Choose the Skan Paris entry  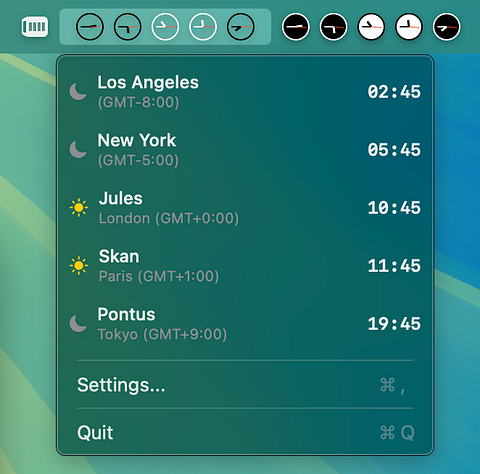pos(245,266)
